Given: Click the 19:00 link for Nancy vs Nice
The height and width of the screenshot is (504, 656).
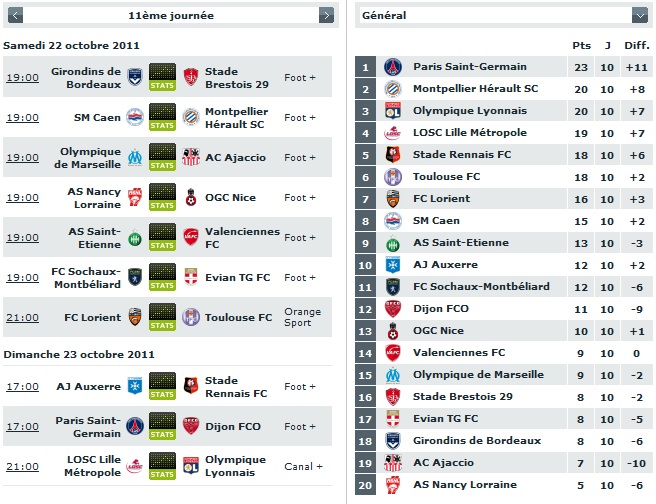Looking at the screenshot, I should tap(23, 197).
